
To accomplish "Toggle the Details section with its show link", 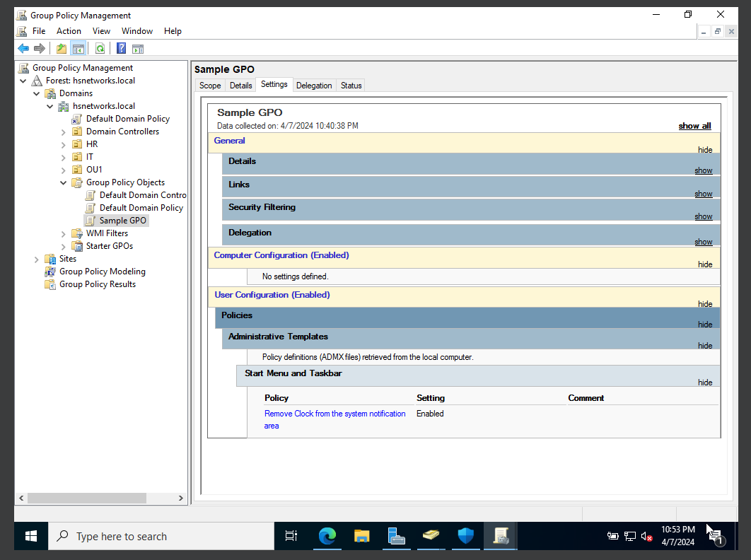I will (x=703, y=170).
